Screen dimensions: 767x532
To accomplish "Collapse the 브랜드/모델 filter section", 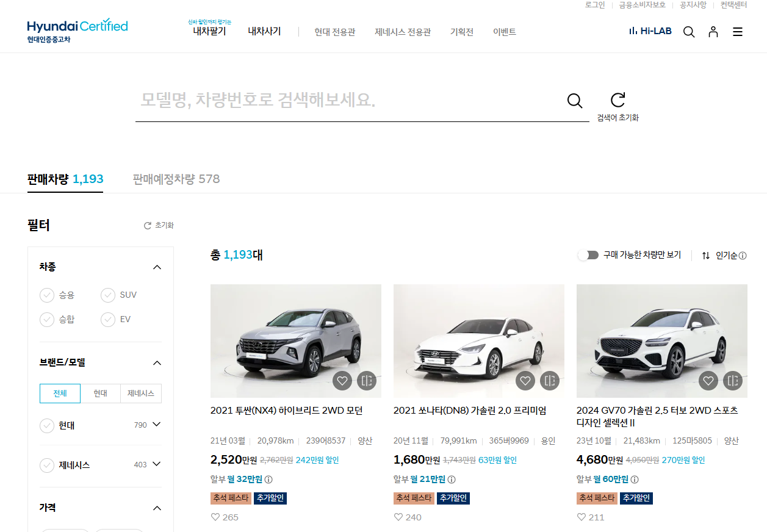I will [157, 363].
